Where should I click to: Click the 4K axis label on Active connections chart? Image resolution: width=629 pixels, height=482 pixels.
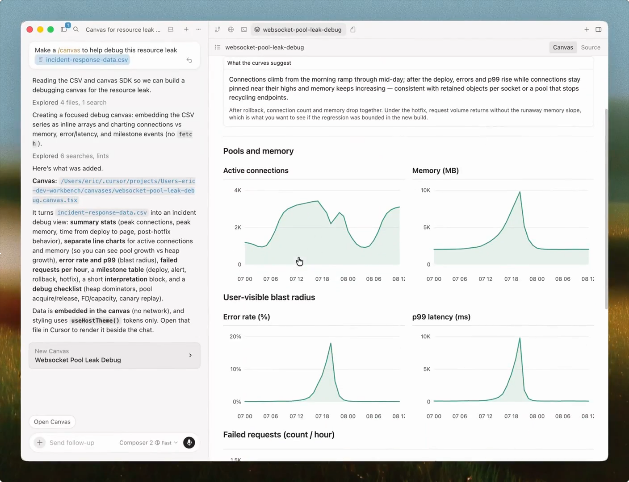tap(237, 190)
